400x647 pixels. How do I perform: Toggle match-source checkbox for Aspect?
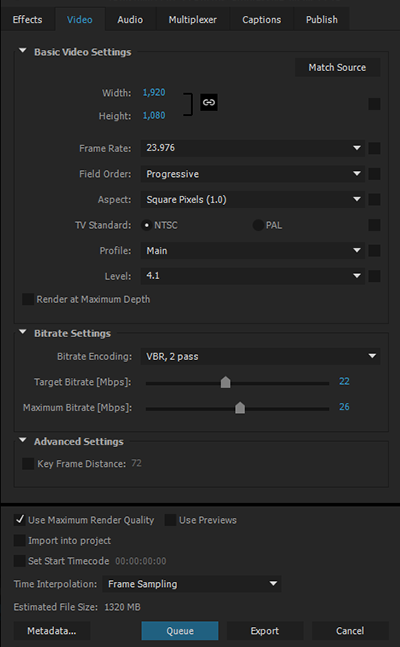374,199
